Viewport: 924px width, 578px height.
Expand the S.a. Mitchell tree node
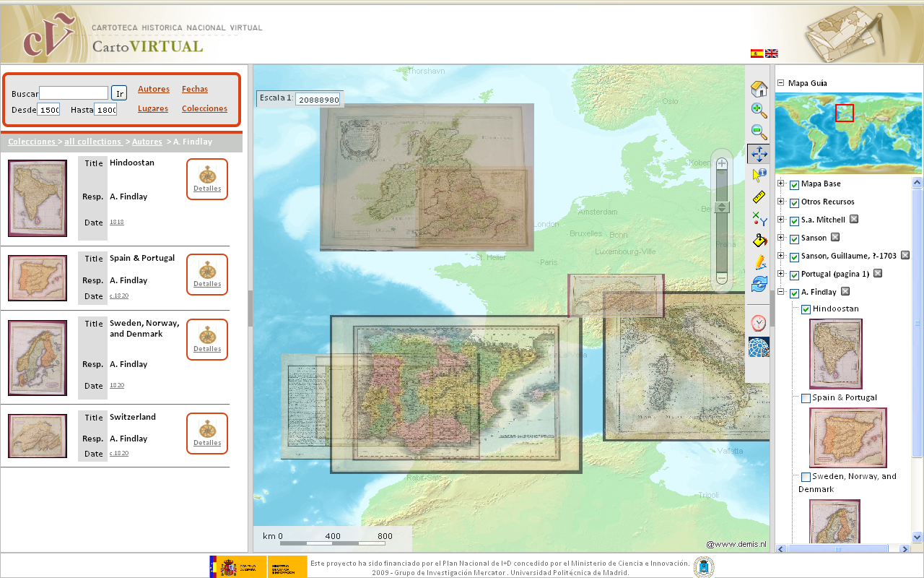[x=780, y=220]
